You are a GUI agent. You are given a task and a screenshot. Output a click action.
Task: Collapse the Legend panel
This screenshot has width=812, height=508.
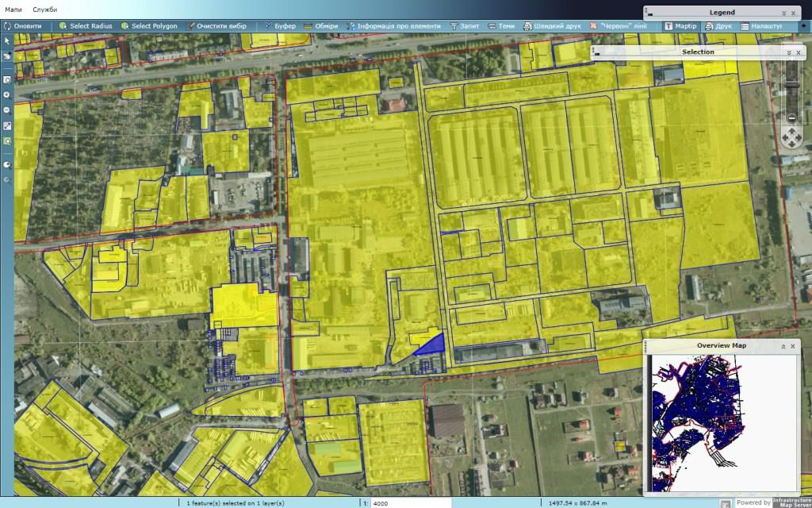pos(784,13)
